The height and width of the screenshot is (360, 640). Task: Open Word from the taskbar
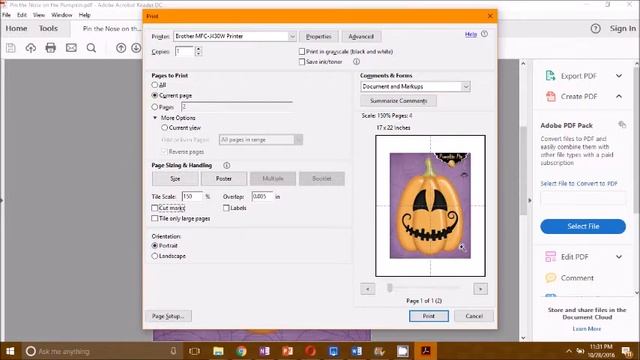coord(356,351)
